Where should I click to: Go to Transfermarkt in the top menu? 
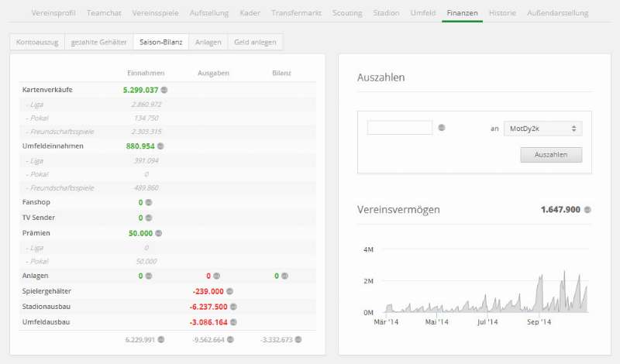tap(298, 13)
